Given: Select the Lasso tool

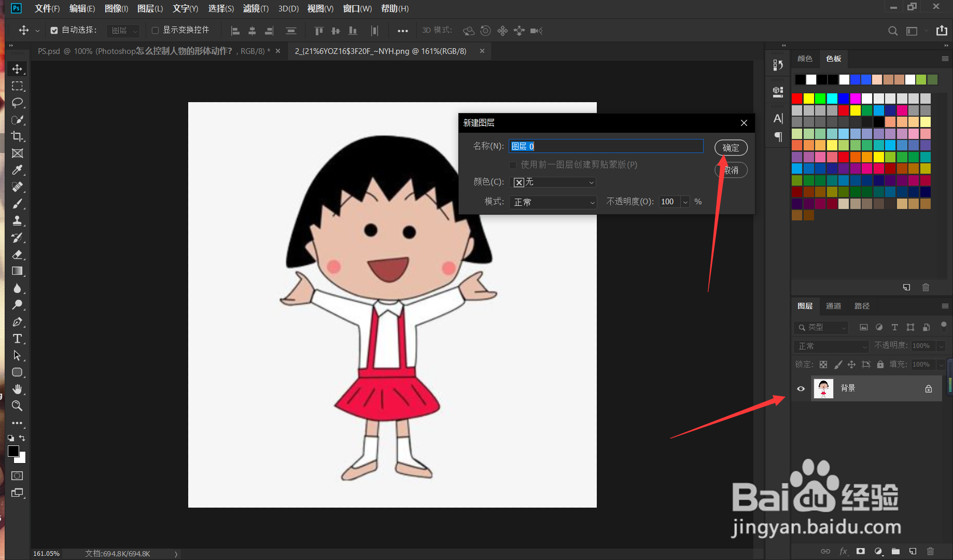Looking at the screenshot, I should (17, 103).
